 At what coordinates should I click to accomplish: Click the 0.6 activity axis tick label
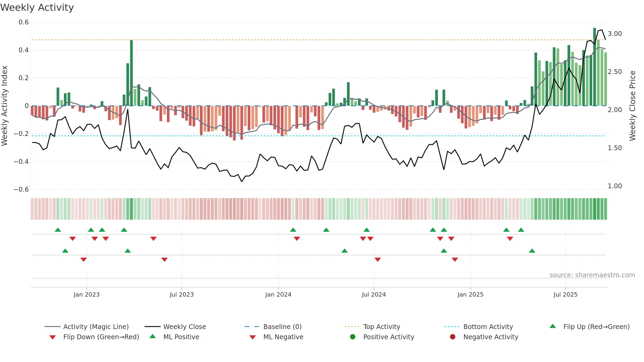tap(24, 22)
